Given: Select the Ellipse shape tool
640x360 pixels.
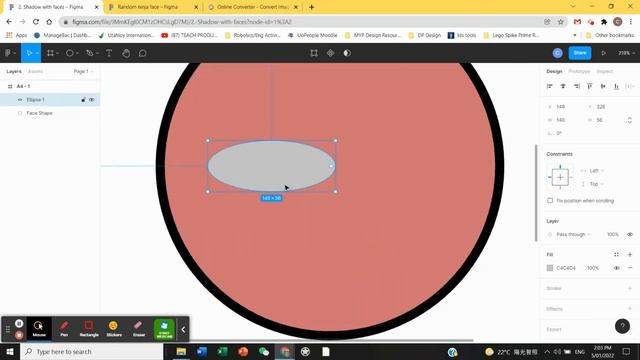Looking at the screenshot, I should tap(70, 53).
